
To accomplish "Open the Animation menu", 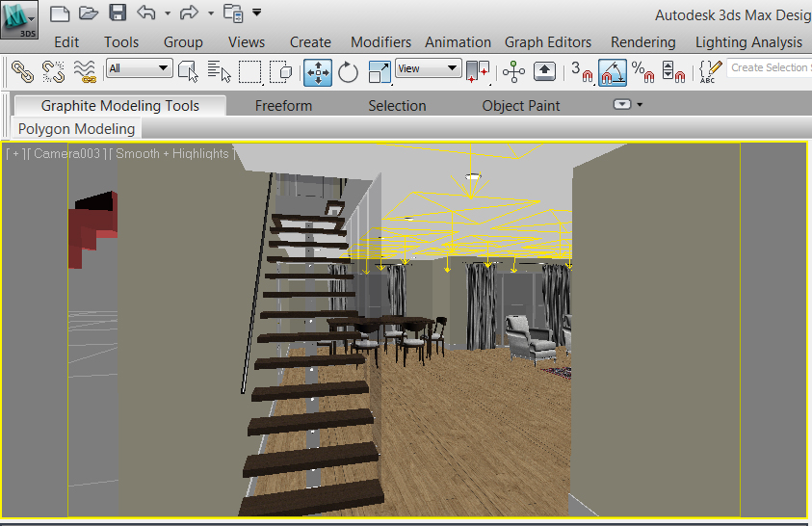I will point(458,42).
